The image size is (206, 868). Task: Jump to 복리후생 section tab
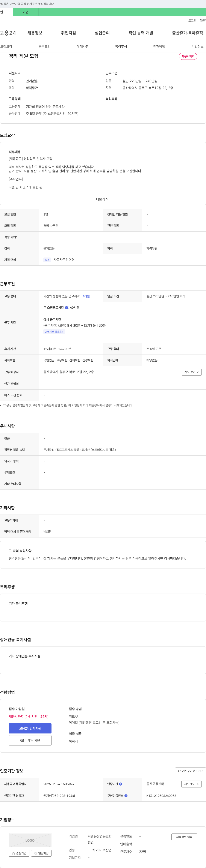point(121,46)
